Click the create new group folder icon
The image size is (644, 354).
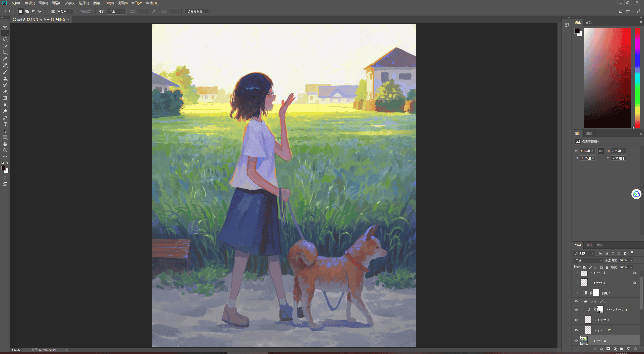point(622,349)
